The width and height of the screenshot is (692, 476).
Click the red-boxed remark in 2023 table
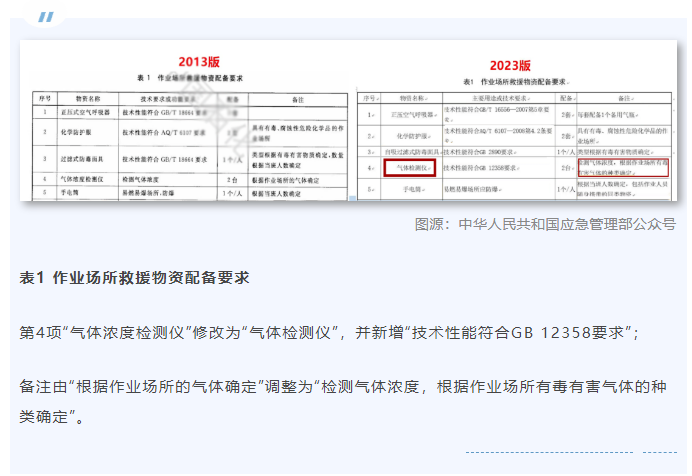[622, 166]
